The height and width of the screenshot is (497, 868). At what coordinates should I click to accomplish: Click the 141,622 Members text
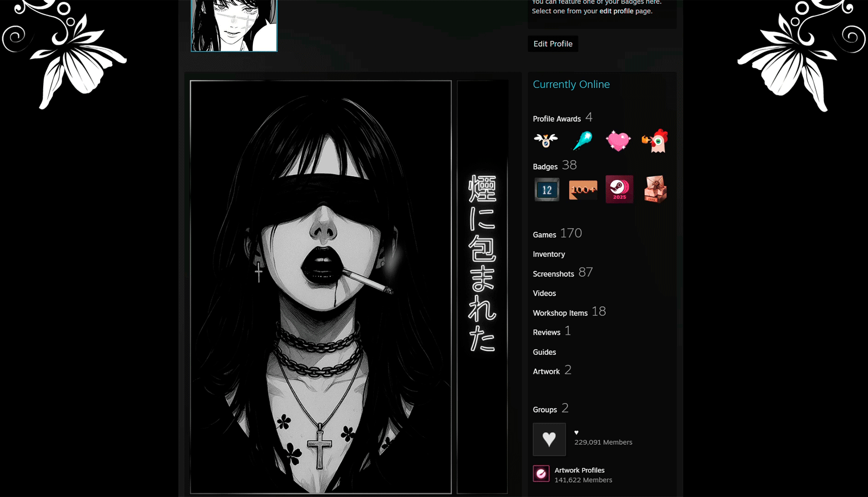583,480
